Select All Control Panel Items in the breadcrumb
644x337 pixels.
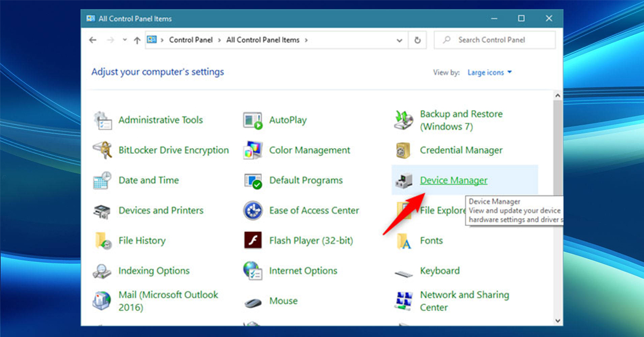[262, 40]
